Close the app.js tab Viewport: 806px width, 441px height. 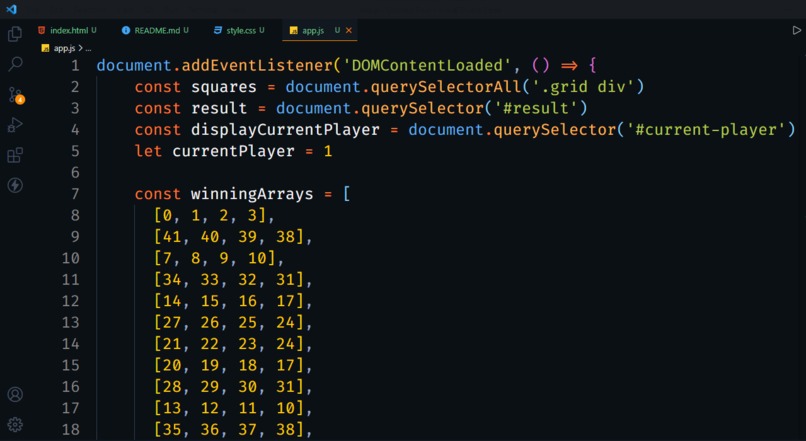(349, 30)
